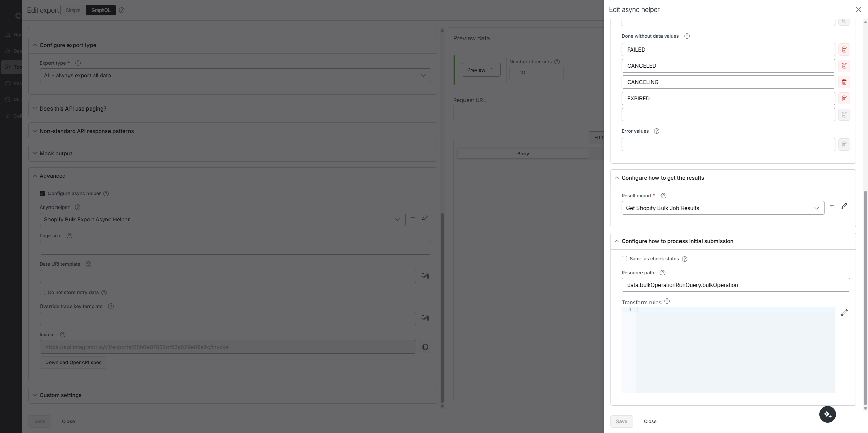Expand Does this API use paging section
This screenshot has height=433, width=868.
click(x=73, y=109)
